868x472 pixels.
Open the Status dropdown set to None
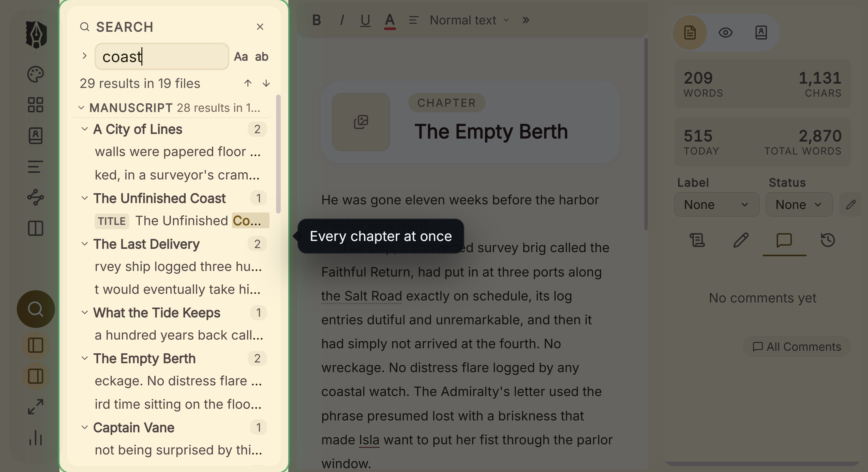pos(799,205)
